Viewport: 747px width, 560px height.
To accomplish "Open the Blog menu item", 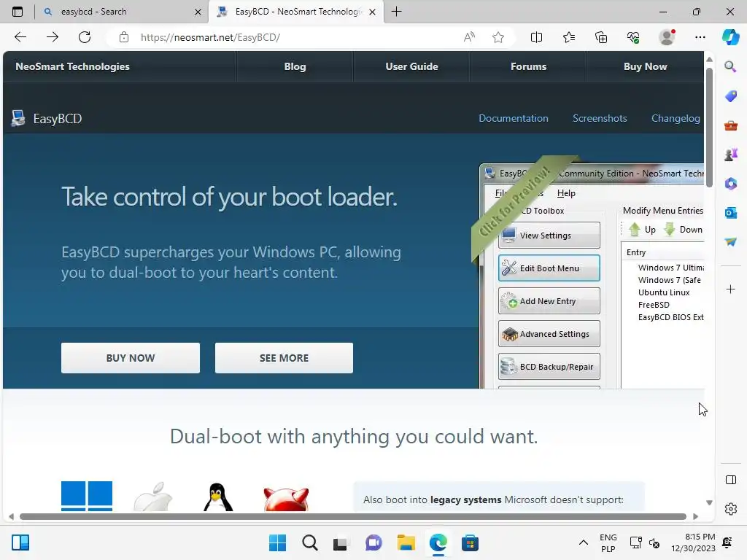I will point(295,66).
